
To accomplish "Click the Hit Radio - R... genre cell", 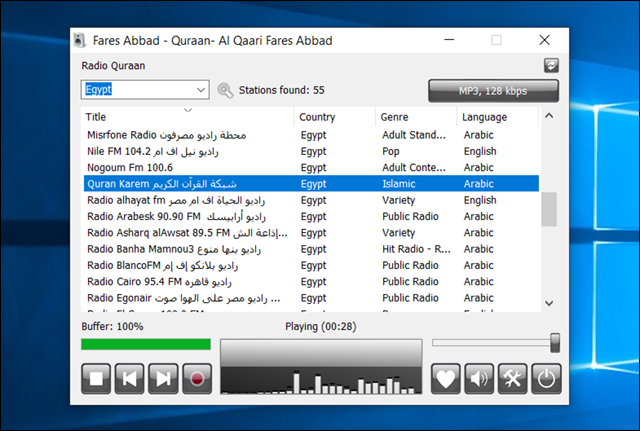I will point(416,249).
